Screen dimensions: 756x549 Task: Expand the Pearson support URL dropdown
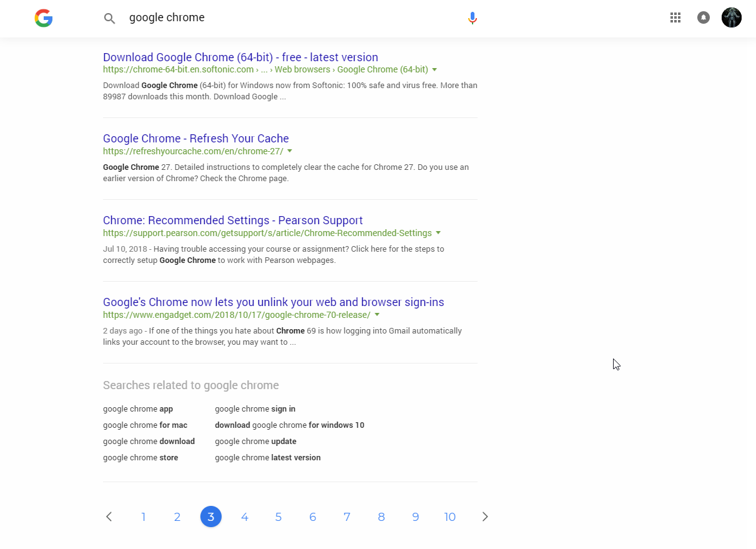coord(438,233)
